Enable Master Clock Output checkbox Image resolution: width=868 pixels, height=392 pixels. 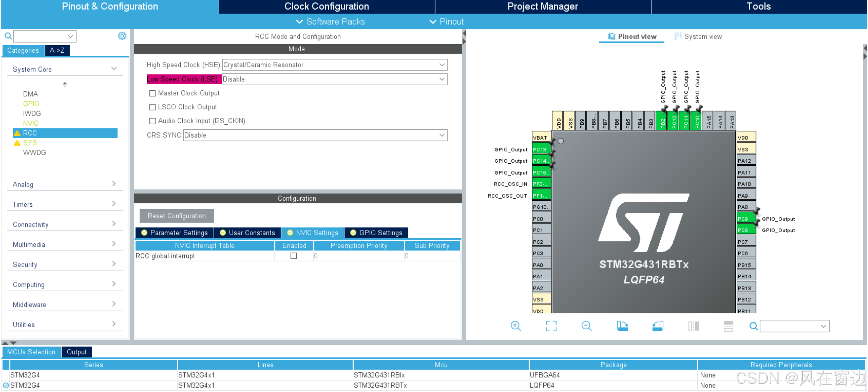click(x=153, y=93)
